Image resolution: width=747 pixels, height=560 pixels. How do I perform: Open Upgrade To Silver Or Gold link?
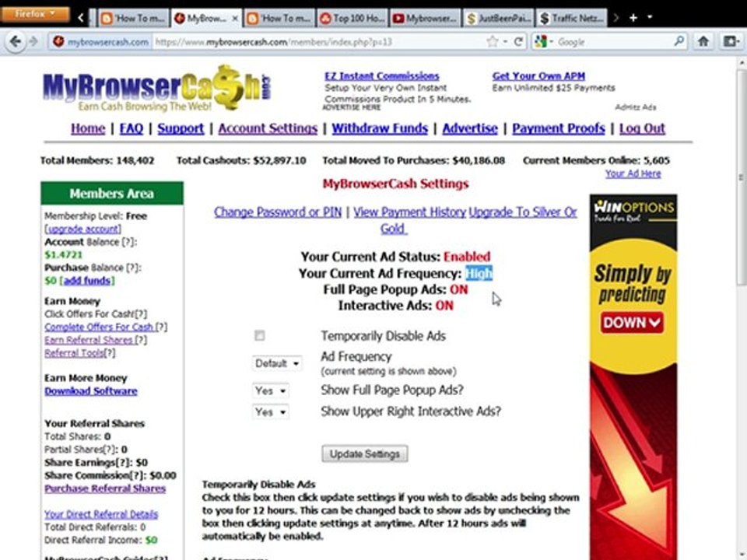pos(523,212)
